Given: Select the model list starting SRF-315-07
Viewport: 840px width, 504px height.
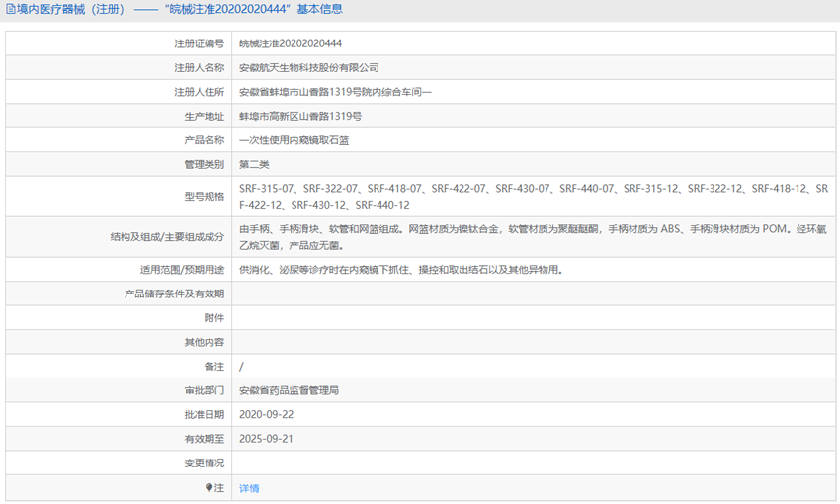Looking at the screenshot, I should click(x=534, y=197).
